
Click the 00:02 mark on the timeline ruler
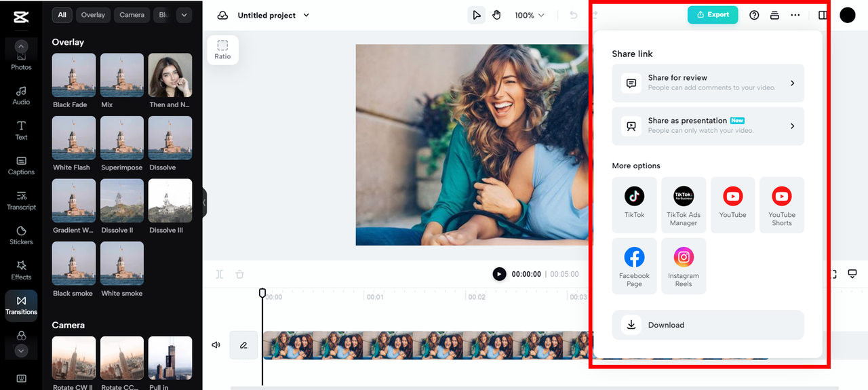pyautogui.click(x=477, y=297)
